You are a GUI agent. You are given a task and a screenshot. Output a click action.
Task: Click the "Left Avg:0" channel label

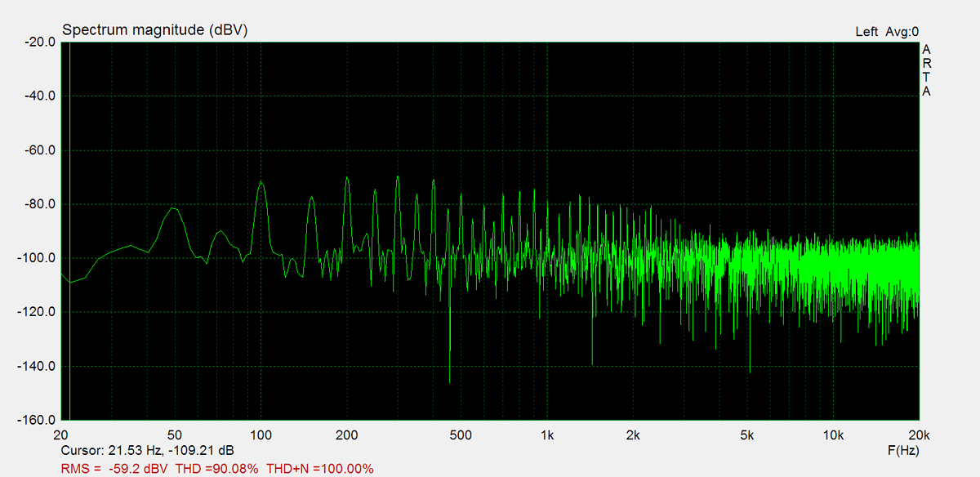coord(887,32)
